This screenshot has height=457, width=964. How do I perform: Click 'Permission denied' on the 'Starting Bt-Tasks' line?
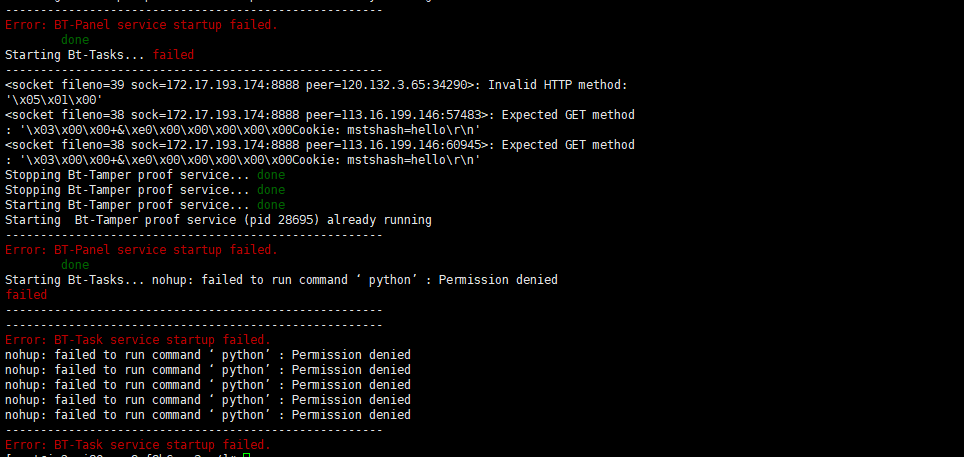498,280
